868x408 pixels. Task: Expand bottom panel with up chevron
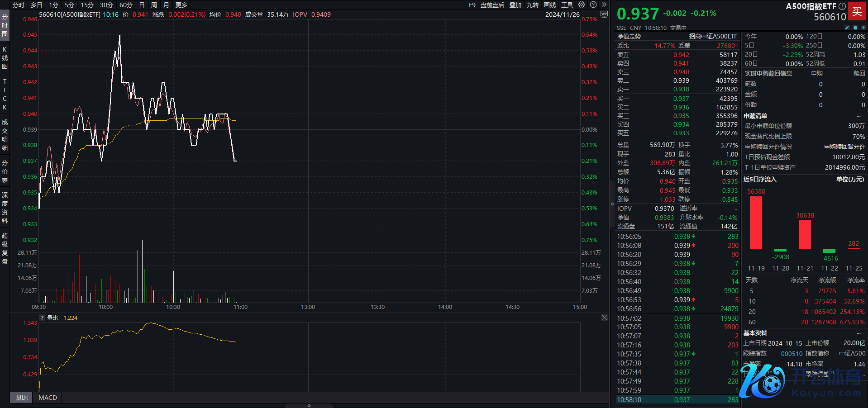coord(309,405)
